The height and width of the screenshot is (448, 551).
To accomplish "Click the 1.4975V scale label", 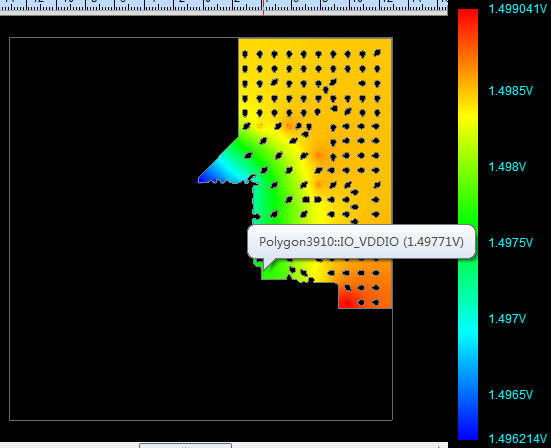I will click(511, 242).
